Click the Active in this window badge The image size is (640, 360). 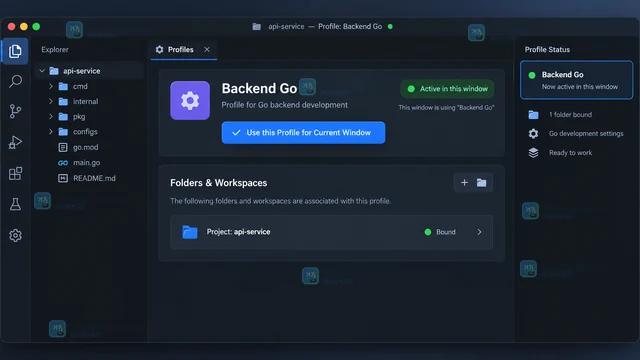click(x=447, y=89)
